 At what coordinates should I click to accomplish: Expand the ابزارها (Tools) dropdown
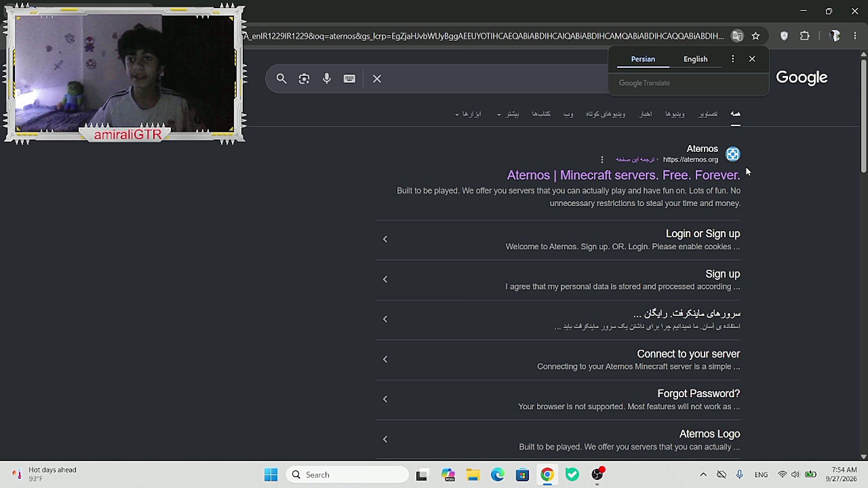click(468, 114)
